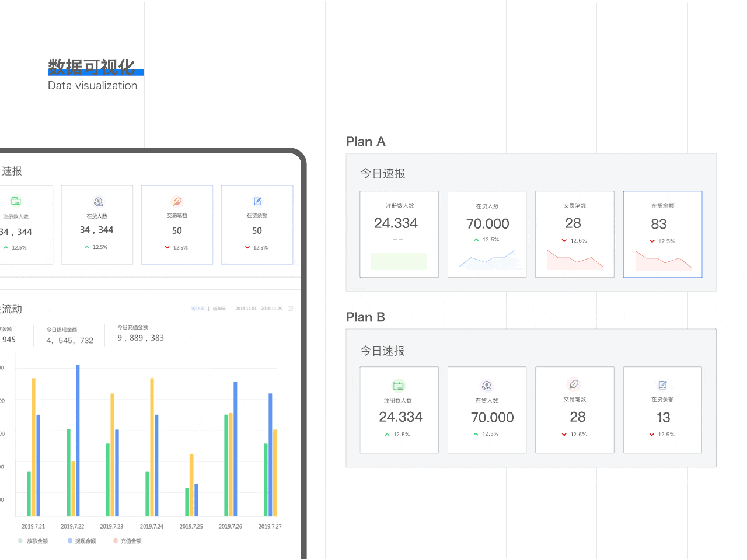
Task: Click the tablet 在贷人数 value 34，344
Action: [x=97, y=230]
